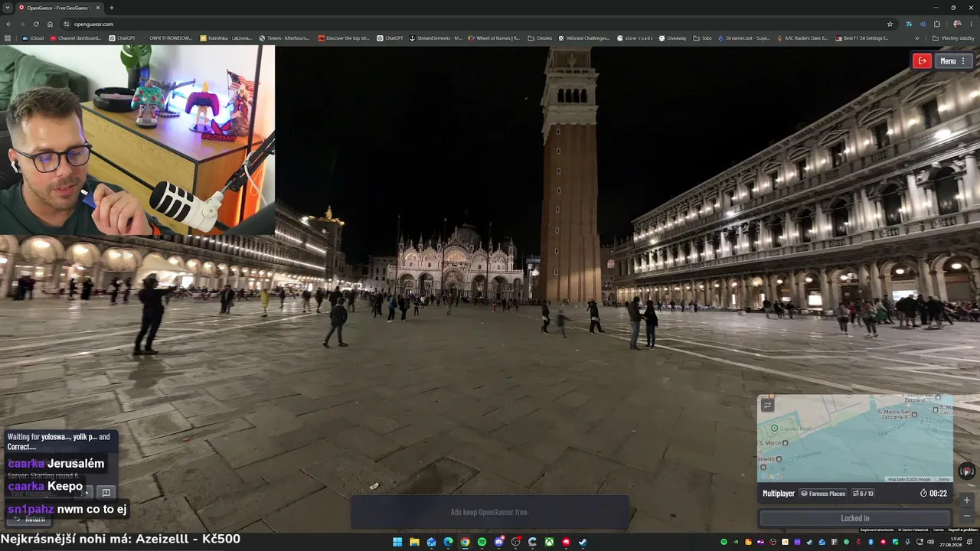
Task: Click the chat bubble icon beside message box
Action: (x=106, y=493)
